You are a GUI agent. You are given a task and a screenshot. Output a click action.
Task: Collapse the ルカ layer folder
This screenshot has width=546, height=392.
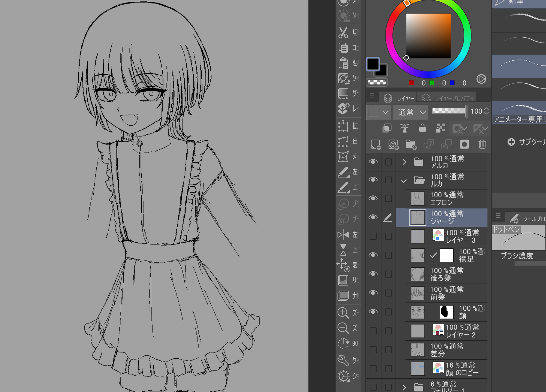tap(404, 181)
